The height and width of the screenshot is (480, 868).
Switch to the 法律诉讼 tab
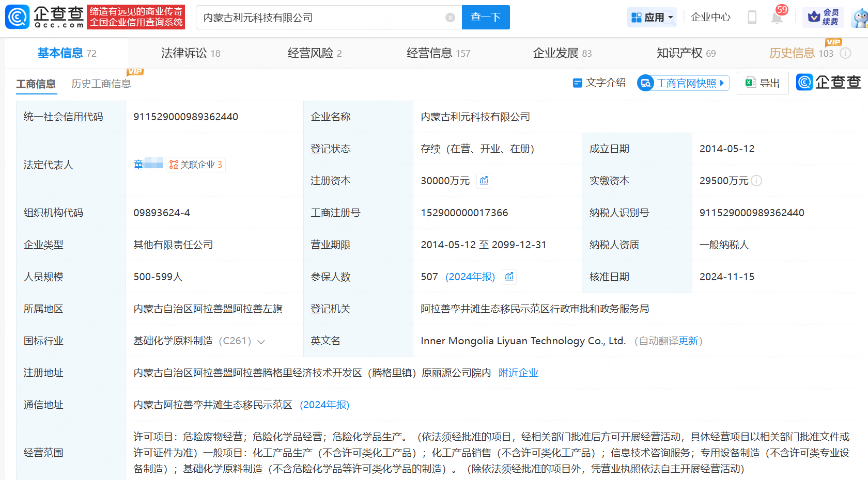pos(190,53)
